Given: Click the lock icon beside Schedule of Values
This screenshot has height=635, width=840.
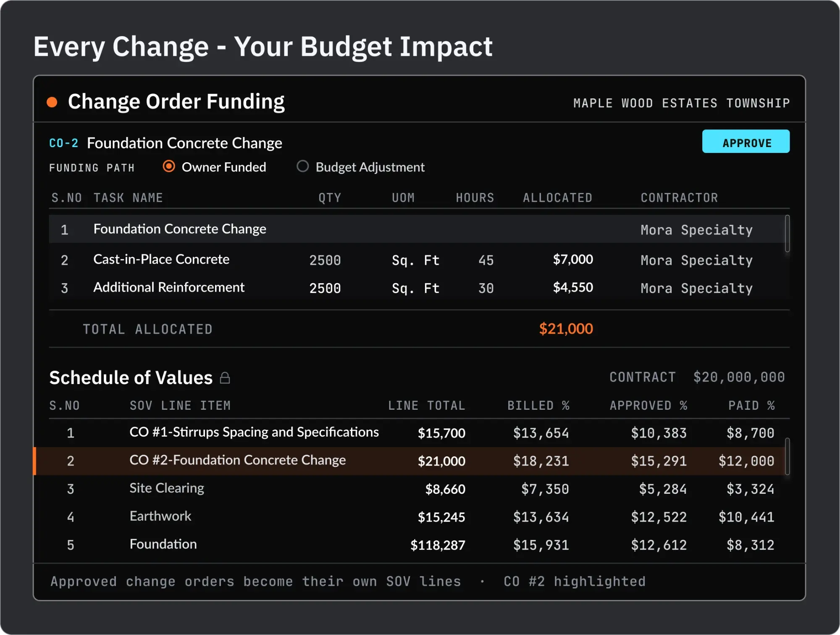Looking at the screenshot, I should (225, 378).
